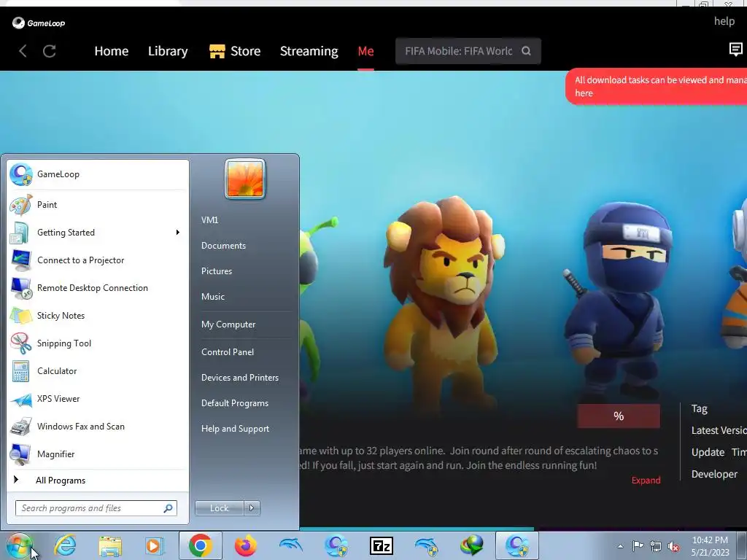Open shutdown options arrow beside Lock

[252, 508]
